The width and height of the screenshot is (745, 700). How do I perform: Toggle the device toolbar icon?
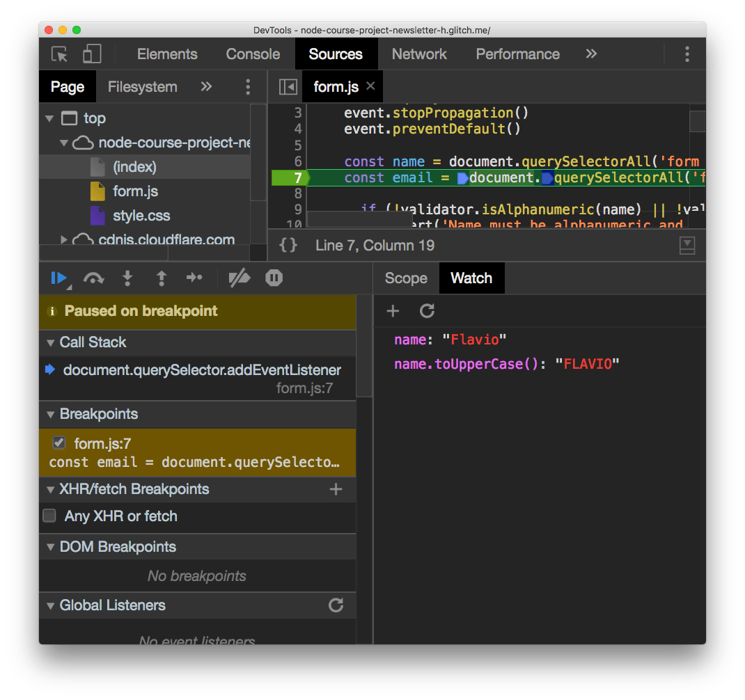92,54
